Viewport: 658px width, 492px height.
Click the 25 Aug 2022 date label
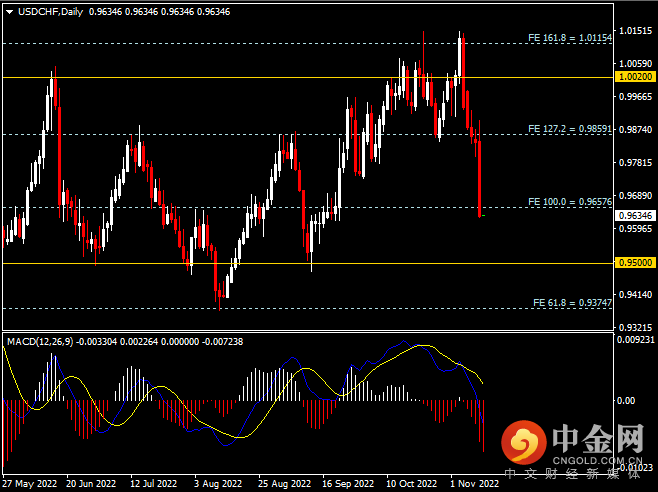tap(284, 484)
